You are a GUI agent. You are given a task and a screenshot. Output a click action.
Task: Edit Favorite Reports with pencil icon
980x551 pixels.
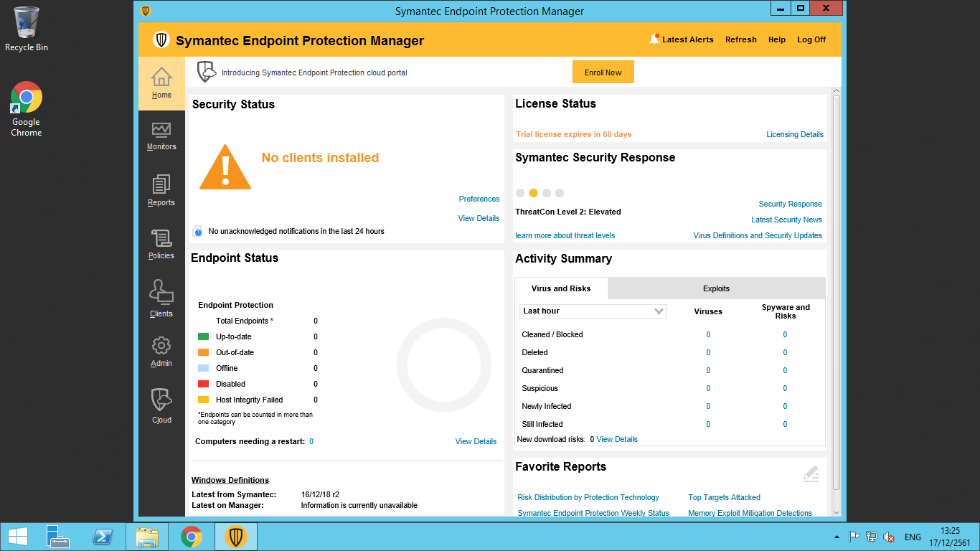(x=811, y=474)
